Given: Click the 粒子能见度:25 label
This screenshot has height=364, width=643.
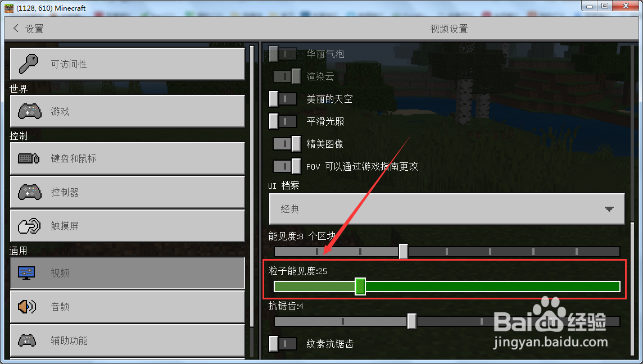Looking at the screenshot, I should [x=298, y=271].
